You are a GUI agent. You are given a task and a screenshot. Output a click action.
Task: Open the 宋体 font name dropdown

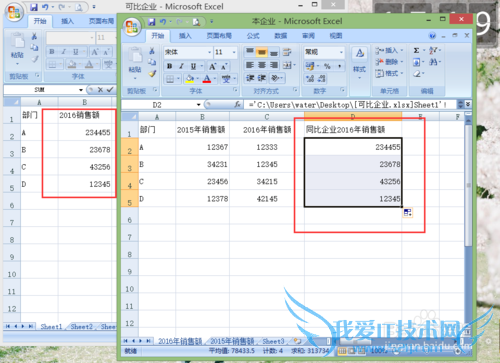point(210,52)
